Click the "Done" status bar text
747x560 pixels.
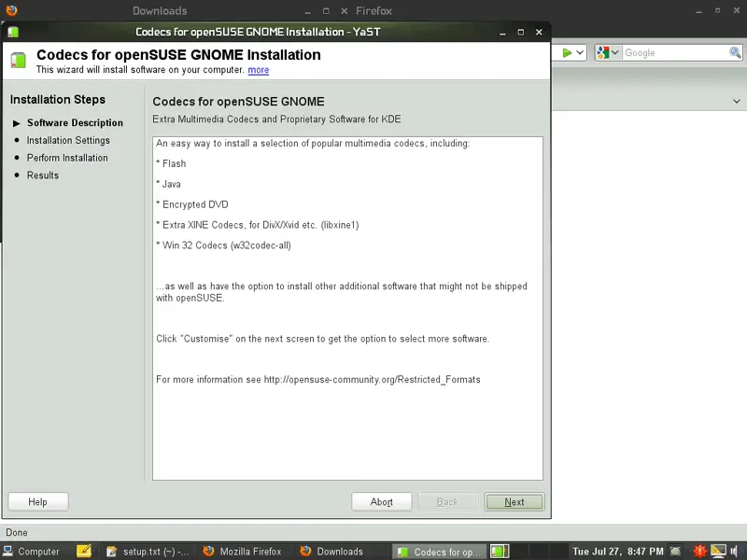pyautogui.click(x=17, y=532)
